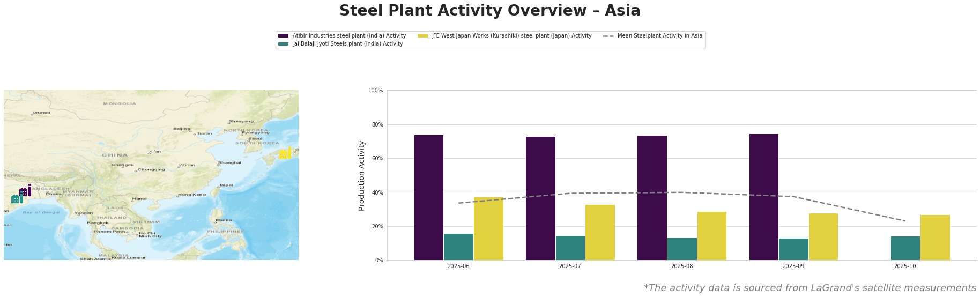Click the Mean Steelplant Activity in Asia label
The width and height of the screenshot is (980, 297).
click(659, 36)
